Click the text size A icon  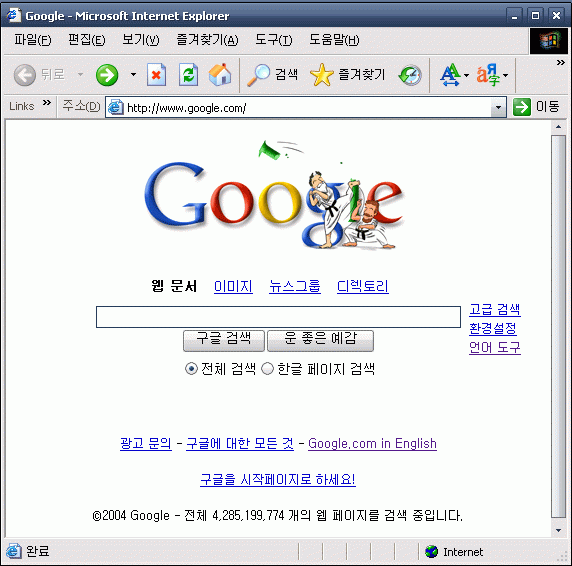point(450,75)
